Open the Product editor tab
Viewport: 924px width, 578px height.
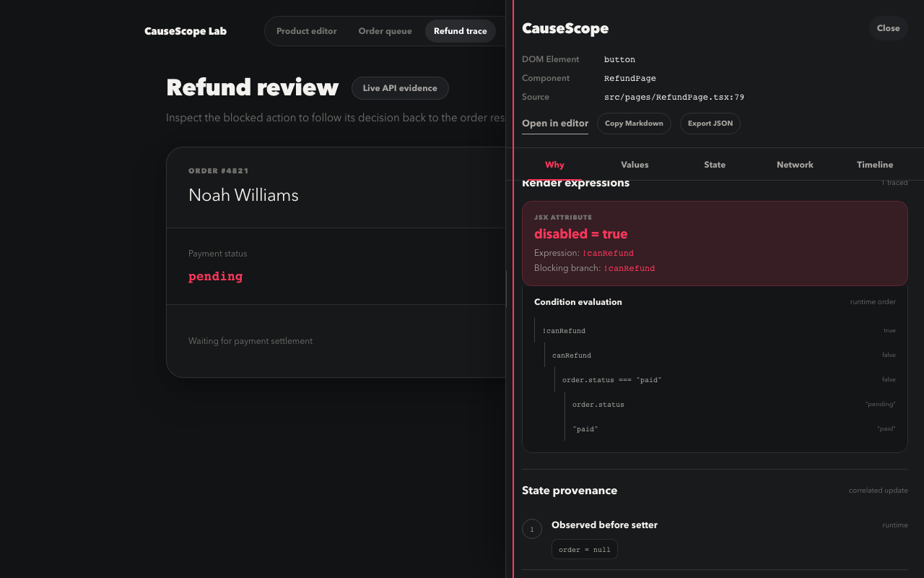coord(306,31)
